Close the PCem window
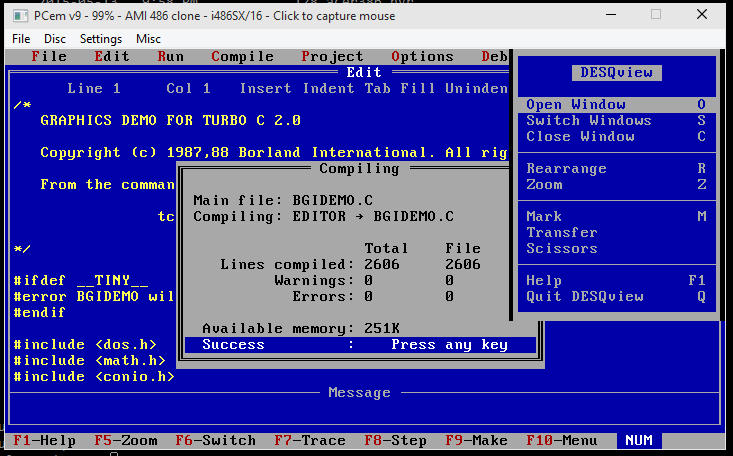The width and height of the screenshot is (733, 456). 702,14
